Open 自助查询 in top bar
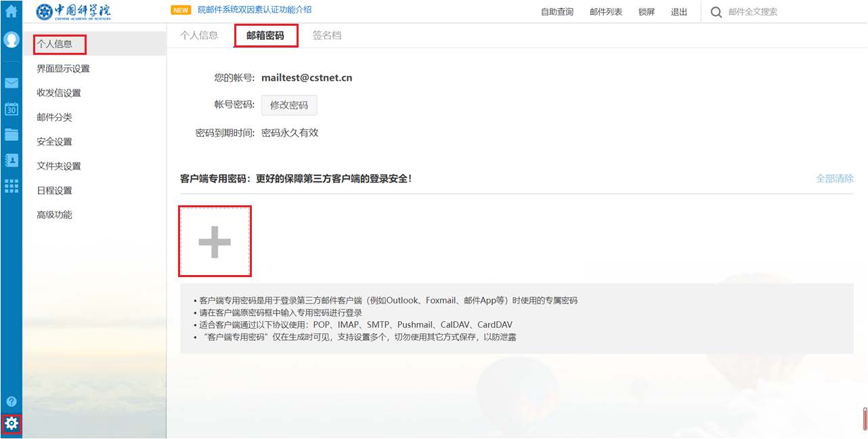Viewport: 868px width, 439px height. [x=557, y=12]
